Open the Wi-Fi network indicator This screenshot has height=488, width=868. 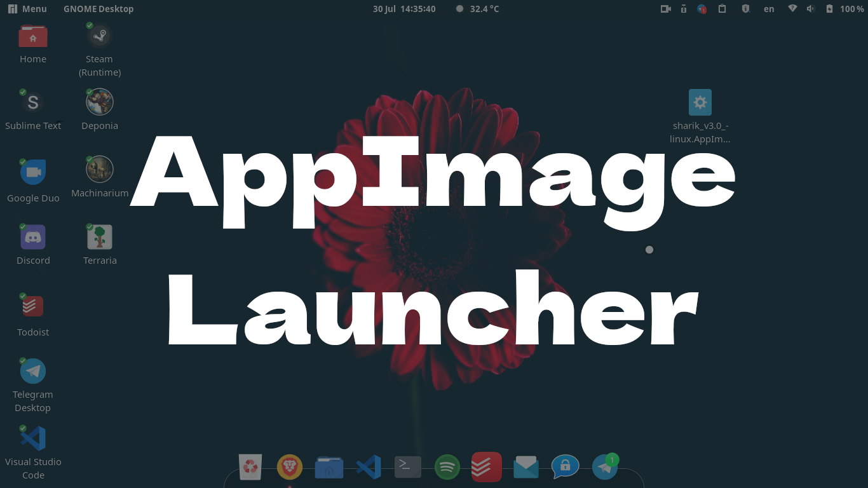point(792,9)
